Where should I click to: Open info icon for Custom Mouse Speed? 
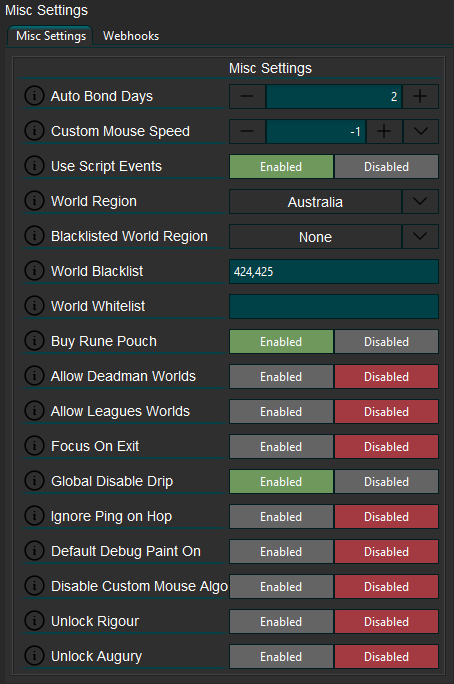pos(34,130)
